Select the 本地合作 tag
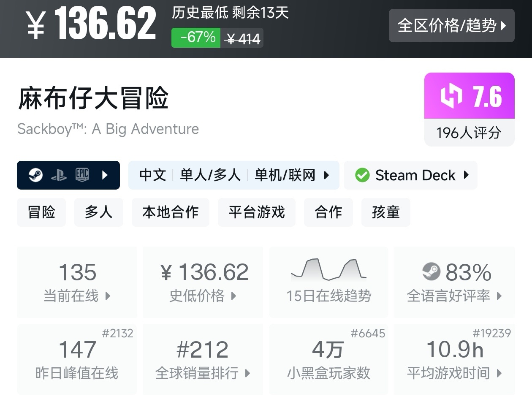 tap(170, 212)
